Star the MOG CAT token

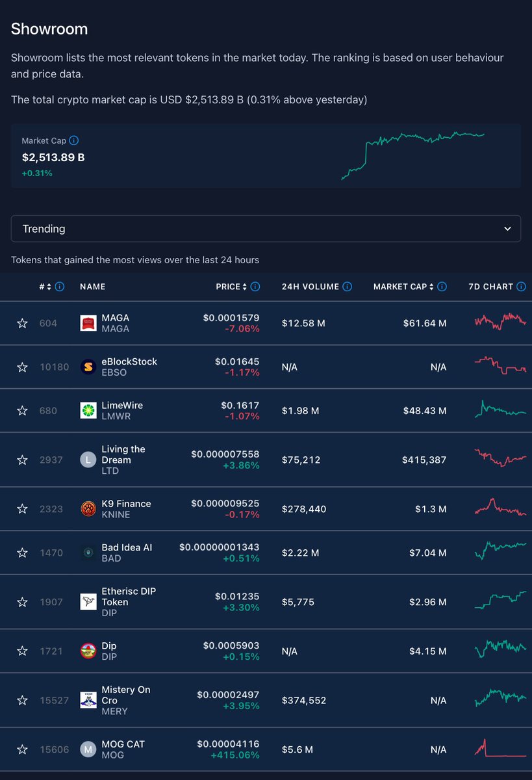[x=22, y=749]
